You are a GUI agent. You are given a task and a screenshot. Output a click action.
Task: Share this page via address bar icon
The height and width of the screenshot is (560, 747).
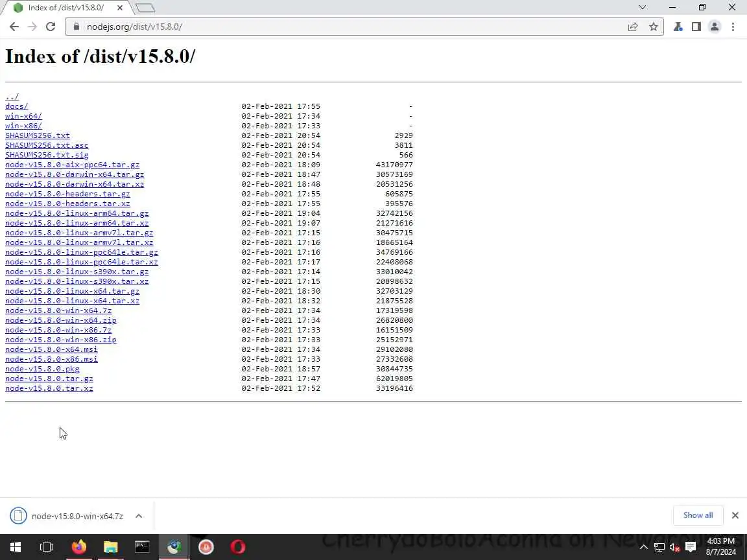pos(633,27)
